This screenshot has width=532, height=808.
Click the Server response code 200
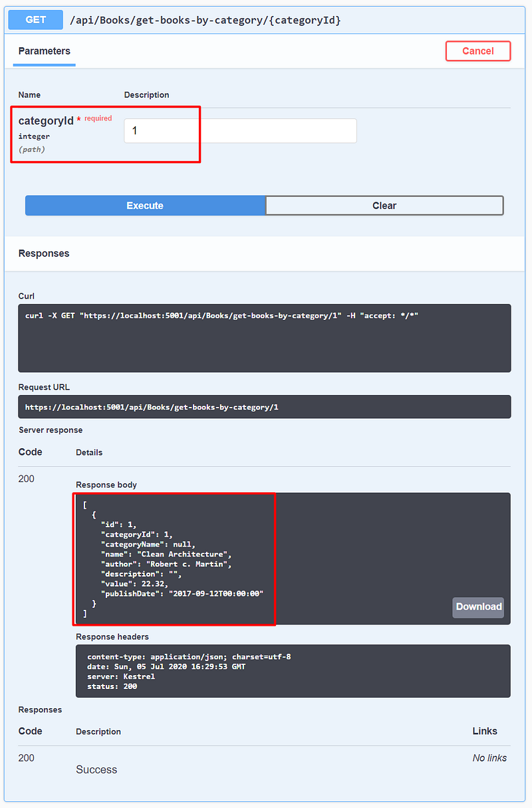pos(27,479)
